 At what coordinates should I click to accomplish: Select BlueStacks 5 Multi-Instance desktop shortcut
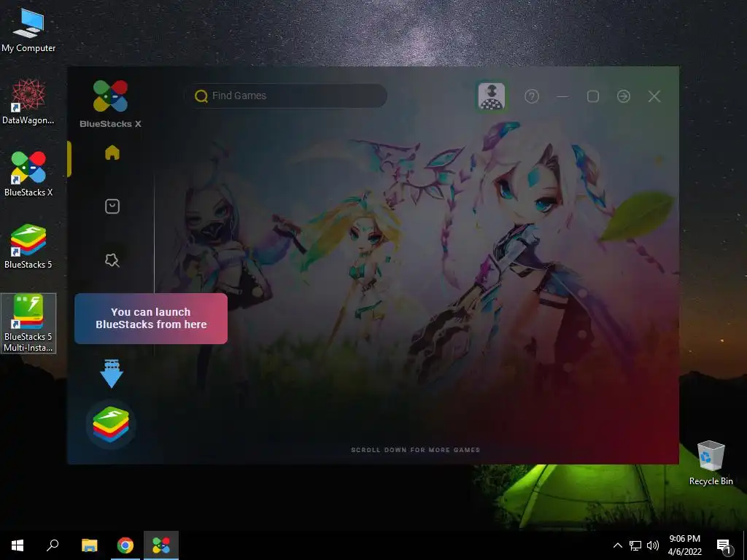pos(28,323)
